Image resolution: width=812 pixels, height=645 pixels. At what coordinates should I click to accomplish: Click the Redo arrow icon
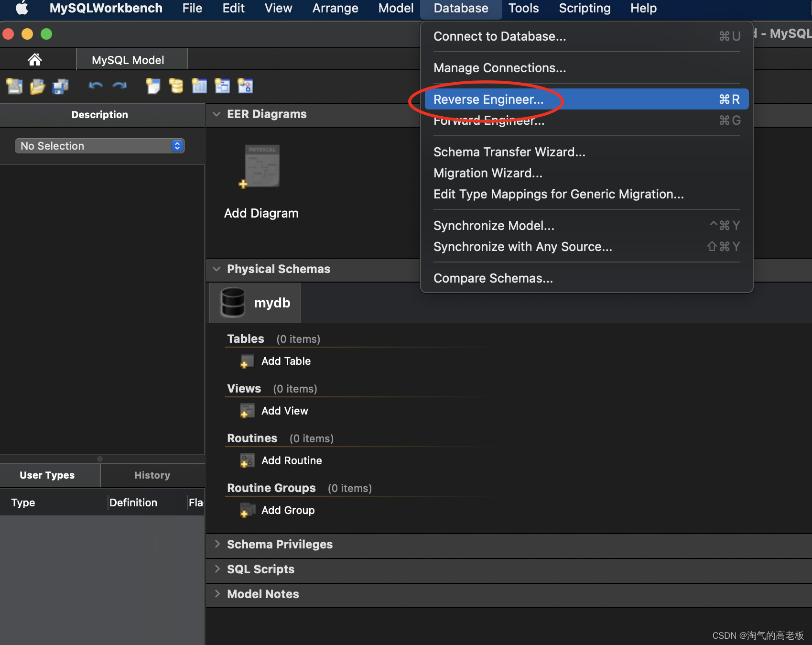[x=119, y=86]
